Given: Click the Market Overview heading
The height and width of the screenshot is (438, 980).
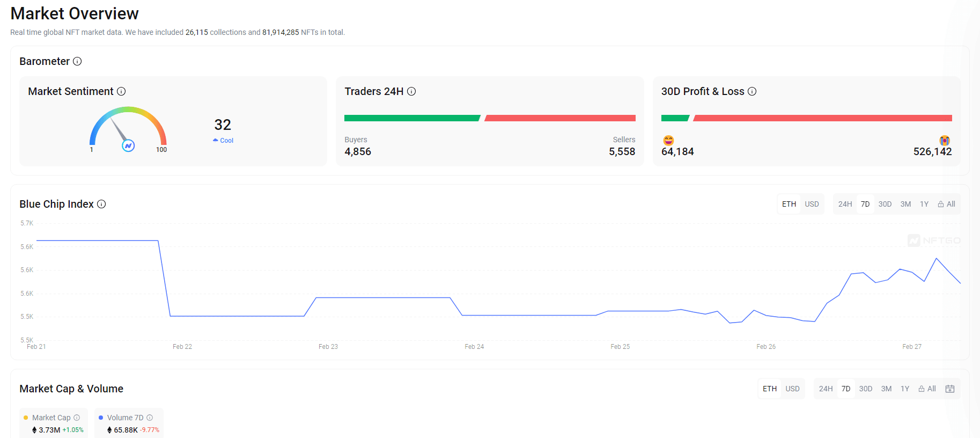Looking at the screenshot, I should pyautogui.click(x=75, y=13).
